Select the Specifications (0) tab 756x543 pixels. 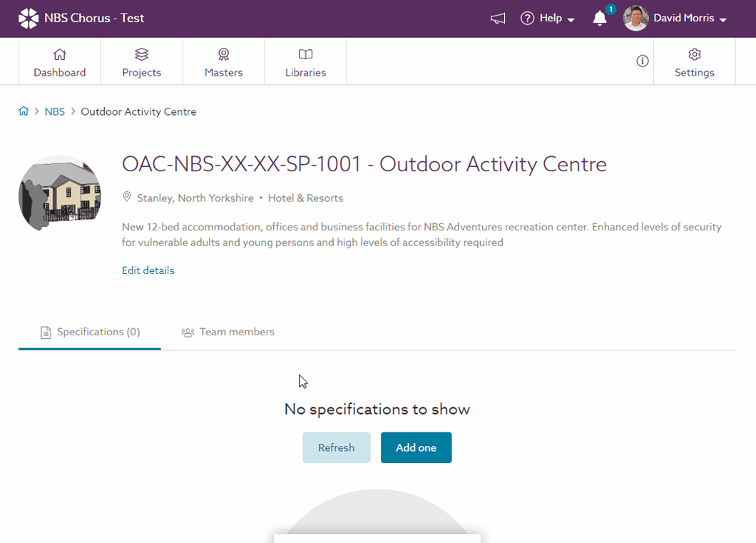point(90,332)
